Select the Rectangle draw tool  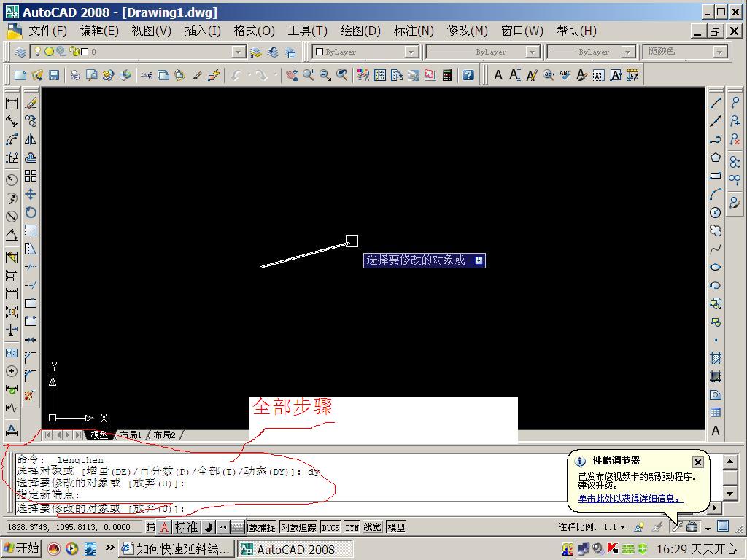tap(715, 176)
